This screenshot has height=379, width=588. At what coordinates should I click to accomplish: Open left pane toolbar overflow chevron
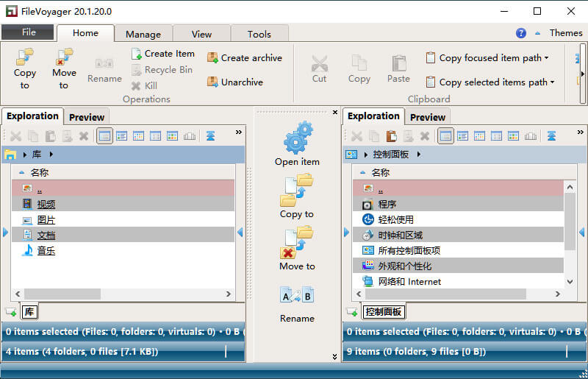coord(238,132)
